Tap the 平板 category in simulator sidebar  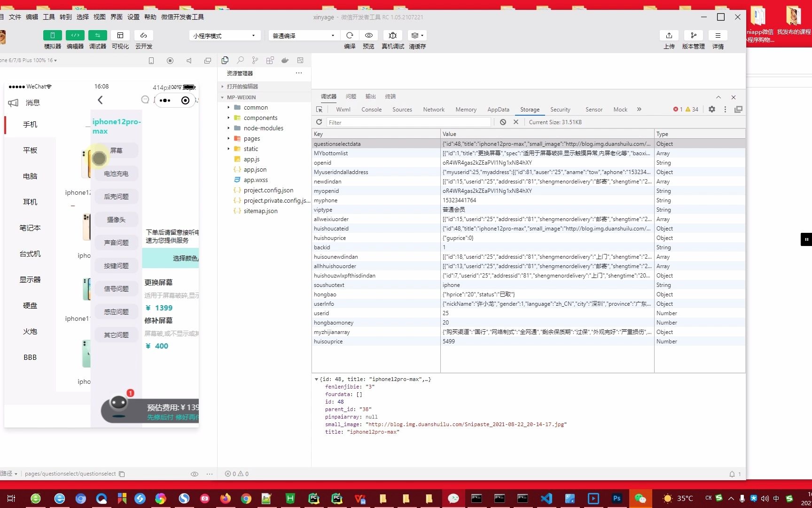pos(30,150)
